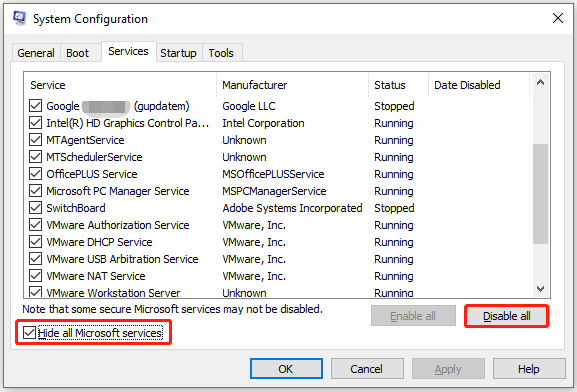Toggle the MTAgentService checkbox
577x392 pixels.
point(35,140)
